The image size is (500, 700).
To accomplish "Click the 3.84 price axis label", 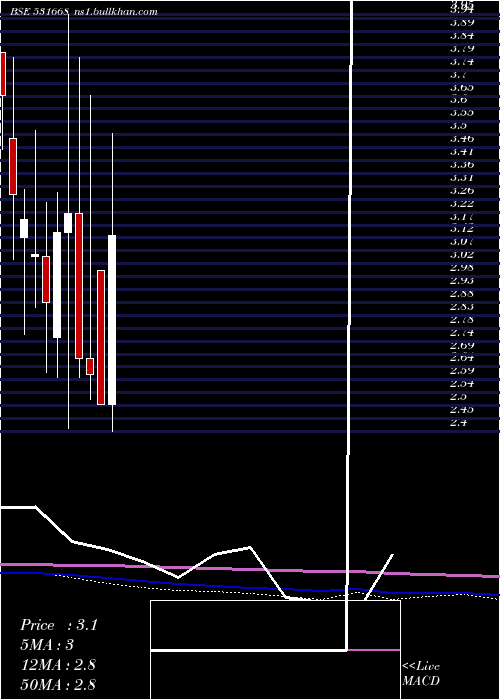I will pos(462,35).
